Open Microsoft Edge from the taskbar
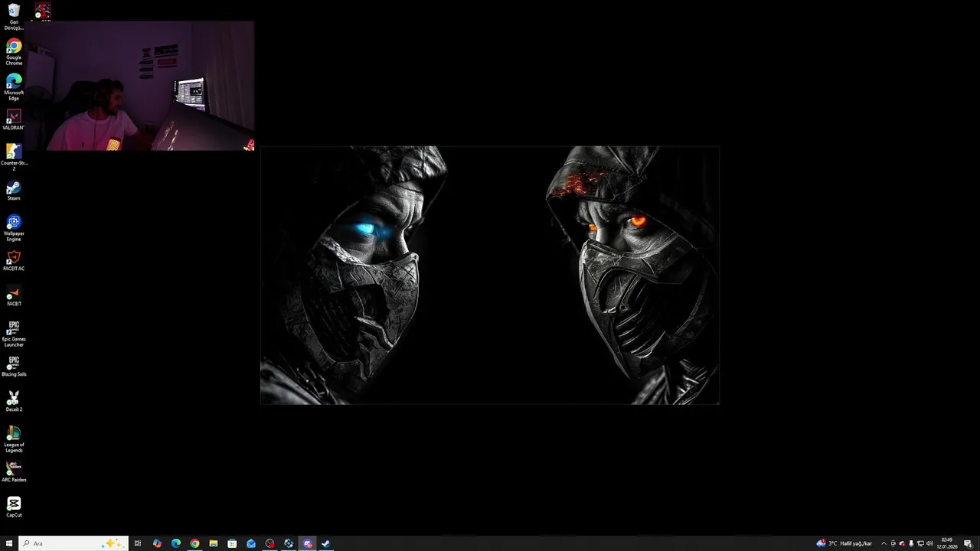The height and width of the screenshot is (551, 980). (176, 543)
